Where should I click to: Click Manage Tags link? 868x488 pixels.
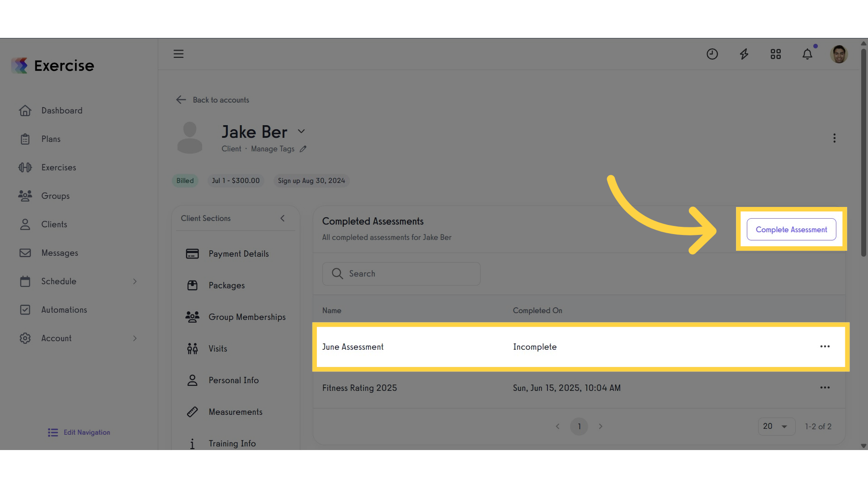click(x=273, y=149)
